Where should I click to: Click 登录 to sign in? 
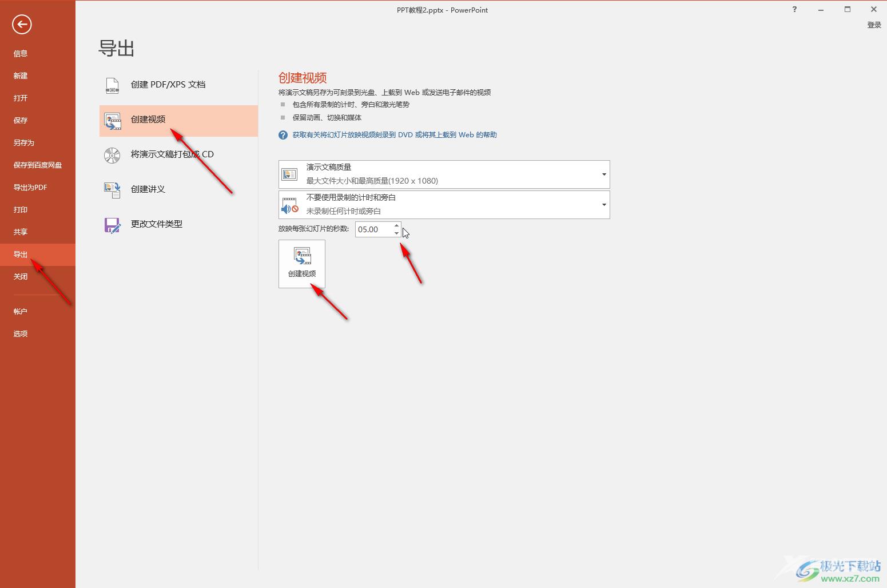[x=874, y=25]
